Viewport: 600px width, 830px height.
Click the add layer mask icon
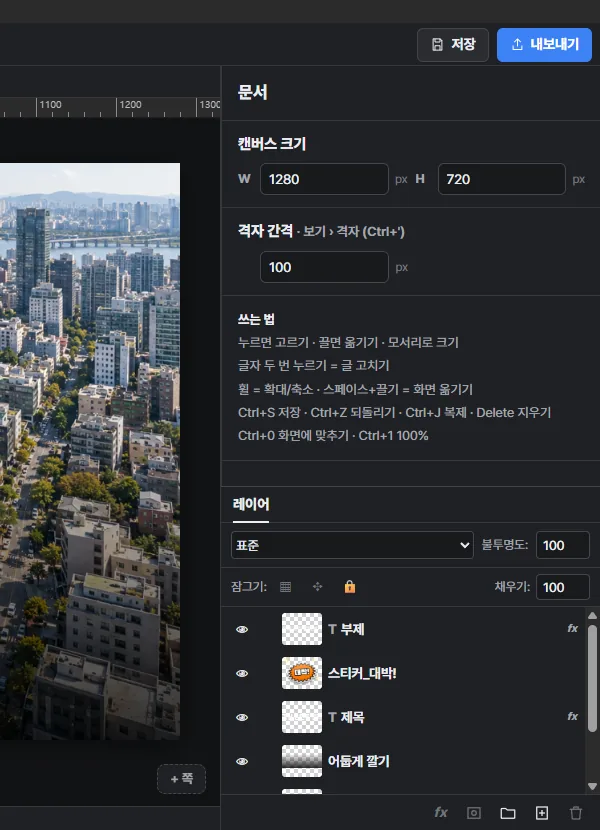coord(474,813)
